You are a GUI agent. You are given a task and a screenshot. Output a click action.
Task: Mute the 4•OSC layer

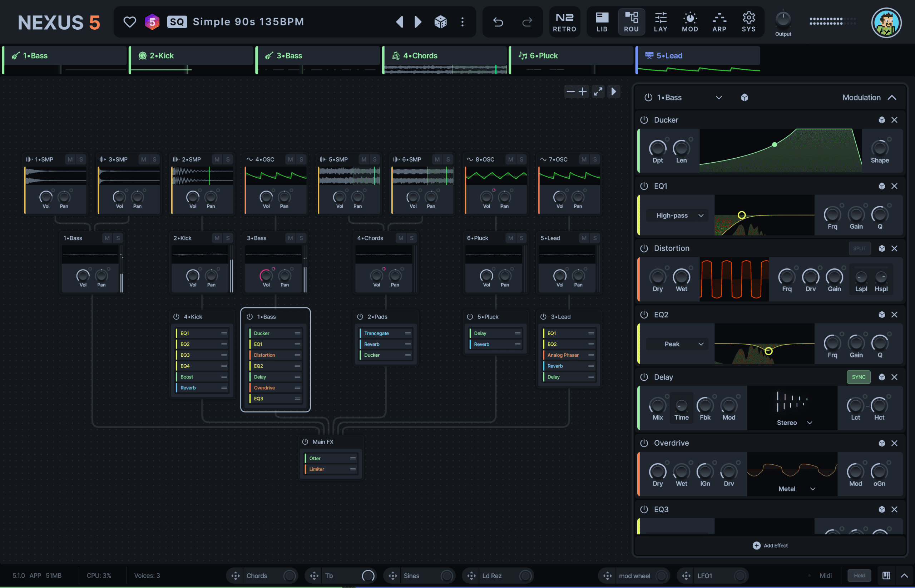click(291, 159)
